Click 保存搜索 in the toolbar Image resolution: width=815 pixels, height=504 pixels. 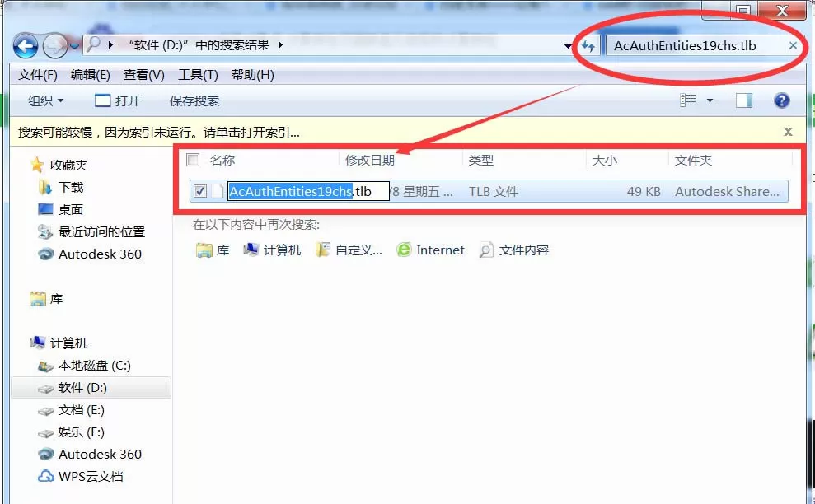(x=194, y=100)
